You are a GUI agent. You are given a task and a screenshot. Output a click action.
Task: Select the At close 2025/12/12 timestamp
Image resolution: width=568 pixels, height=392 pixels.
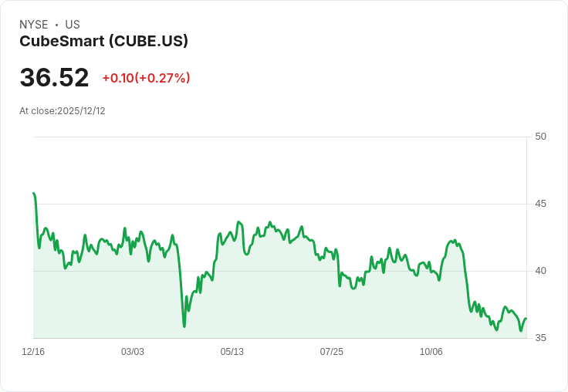[x=62, y=111]
